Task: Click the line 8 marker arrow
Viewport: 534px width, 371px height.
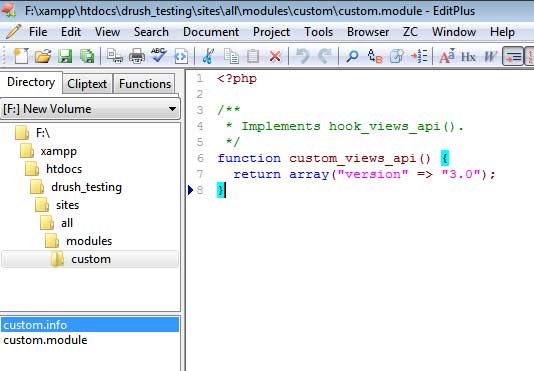Action: [190, 190]
